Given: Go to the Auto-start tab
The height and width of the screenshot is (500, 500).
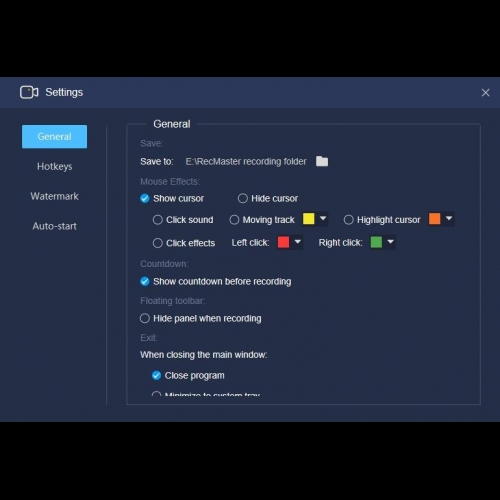Looking at the screenshot, I should [55, 226].
